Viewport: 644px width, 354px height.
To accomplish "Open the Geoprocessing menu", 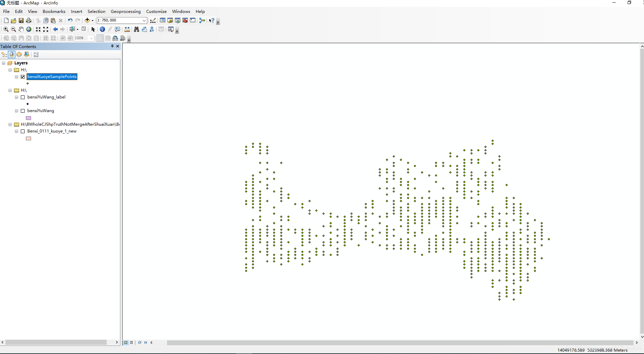I will [x=125, y=12].
